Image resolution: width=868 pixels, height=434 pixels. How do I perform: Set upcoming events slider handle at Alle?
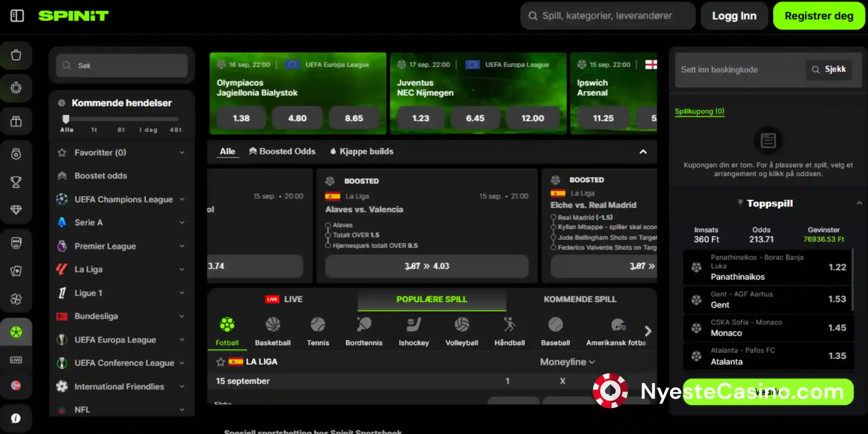[x=66, y=119]
